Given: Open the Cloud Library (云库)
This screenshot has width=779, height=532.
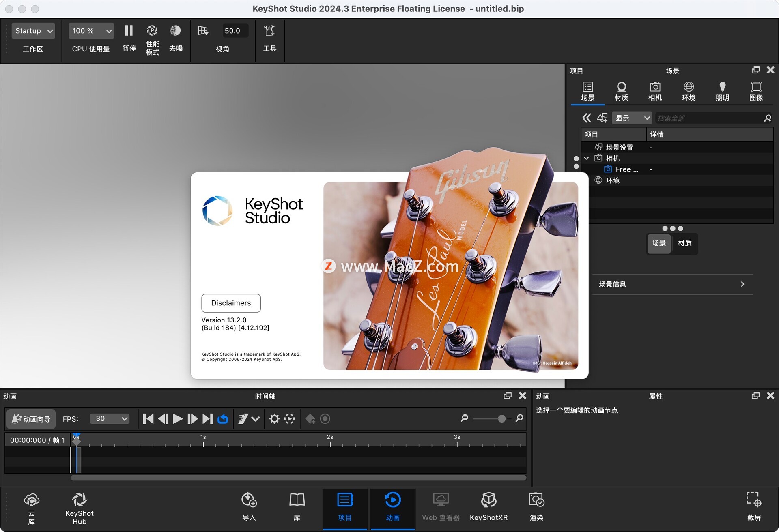Looking at the screenshot, I should [x=31, y=509].
